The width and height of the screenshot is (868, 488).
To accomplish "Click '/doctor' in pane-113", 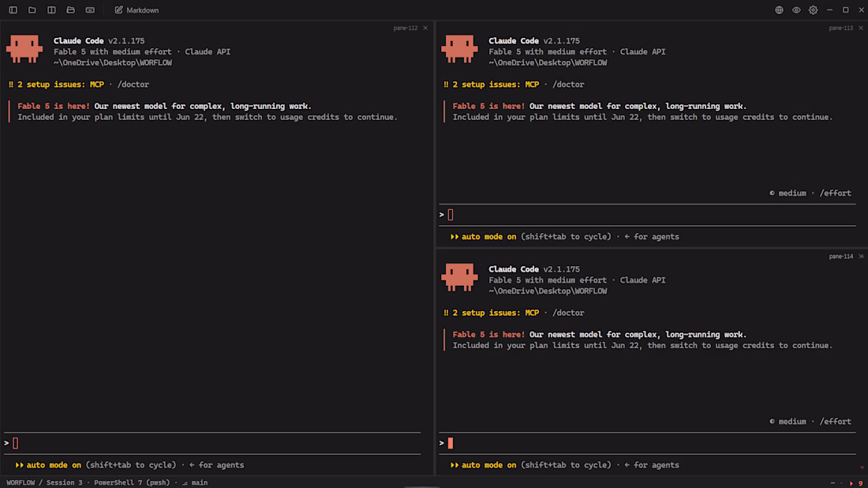I will (x=568, y=84).
